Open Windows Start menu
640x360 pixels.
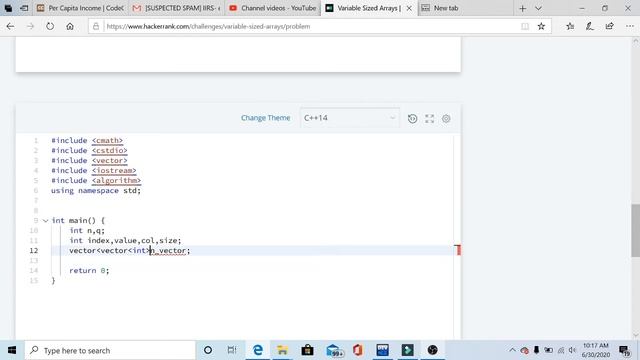click(12, 350)
